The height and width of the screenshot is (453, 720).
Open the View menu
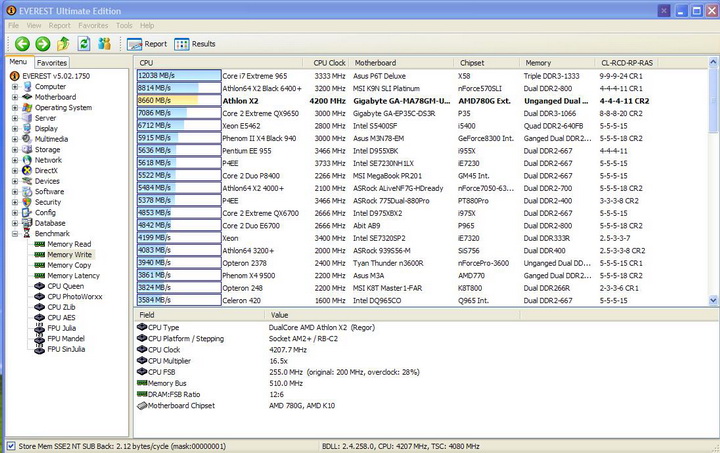coord(34,25)
